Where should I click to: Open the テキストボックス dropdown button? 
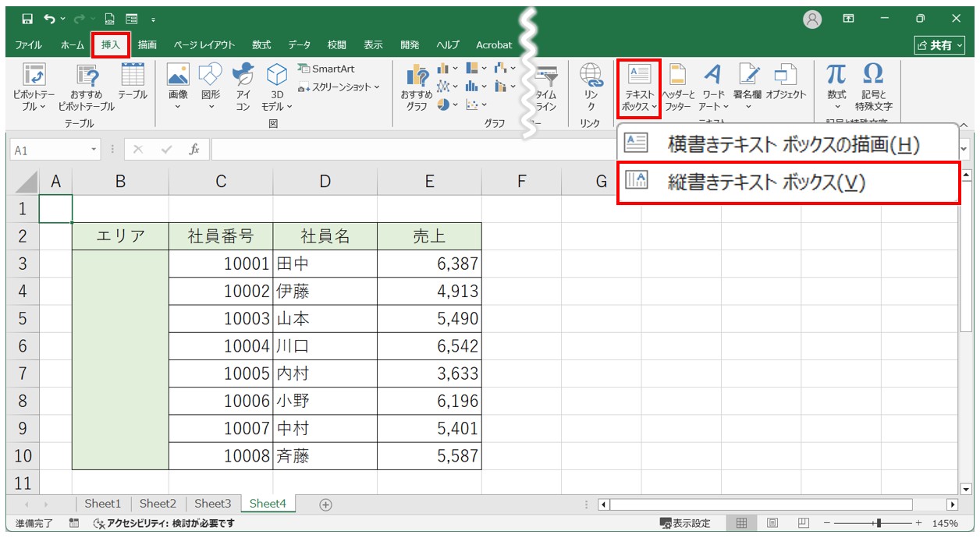click(639, 89)
